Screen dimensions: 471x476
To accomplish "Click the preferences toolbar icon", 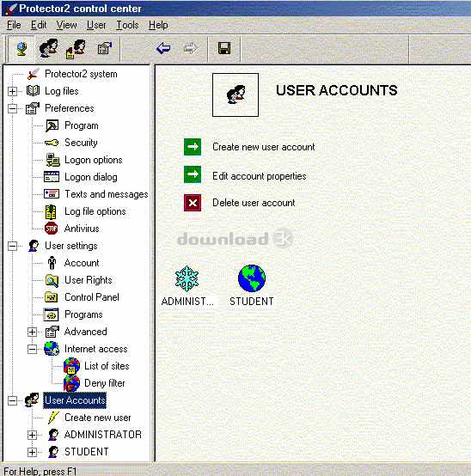I will (105, 48).
